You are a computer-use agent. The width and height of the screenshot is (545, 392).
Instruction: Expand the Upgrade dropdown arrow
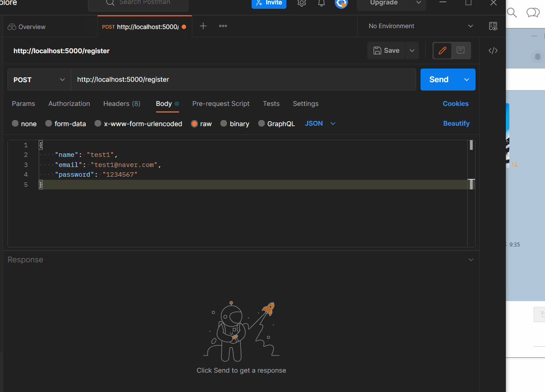click(418, 3)
